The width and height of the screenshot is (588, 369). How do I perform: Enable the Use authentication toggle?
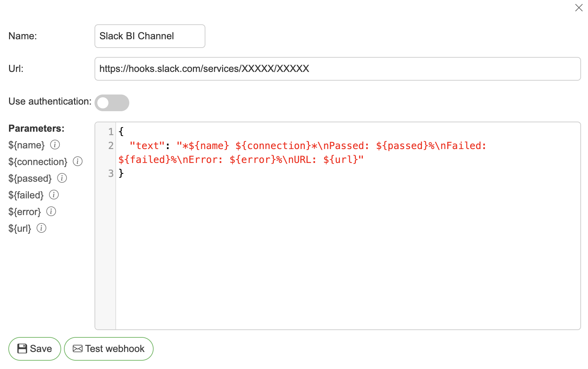tap(112, 103)
